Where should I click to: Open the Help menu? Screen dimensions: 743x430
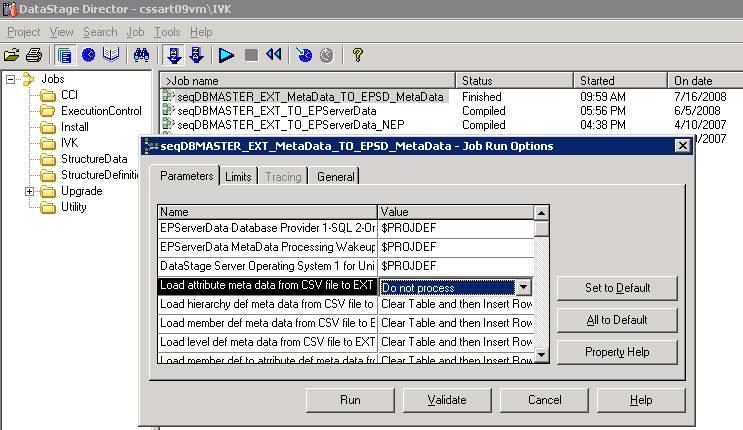tap(201, 32)
